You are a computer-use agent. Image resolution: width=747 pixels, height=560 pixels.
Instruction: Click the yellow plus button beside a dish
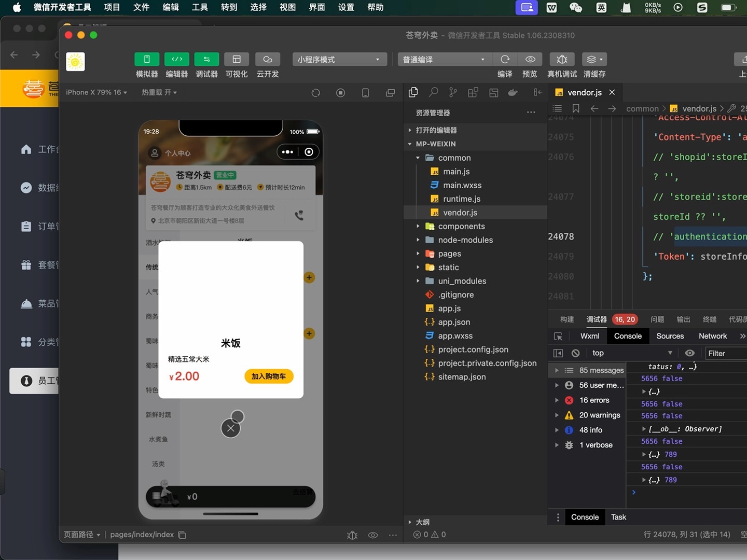point(309,277)
